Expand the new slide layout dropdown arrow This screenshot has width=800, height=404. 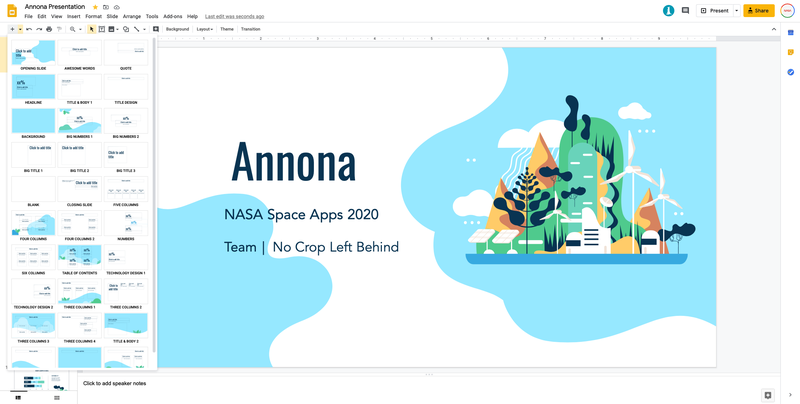tap(20, 29)
